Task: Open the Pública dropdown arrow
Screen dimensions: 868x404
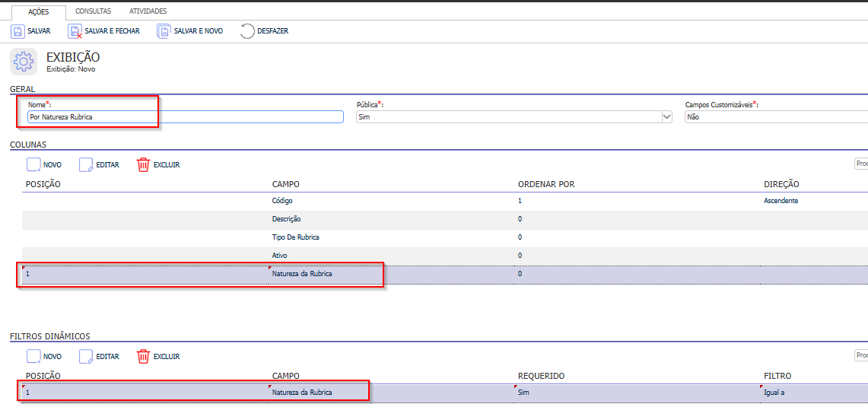Action: [x=667, y=117]
